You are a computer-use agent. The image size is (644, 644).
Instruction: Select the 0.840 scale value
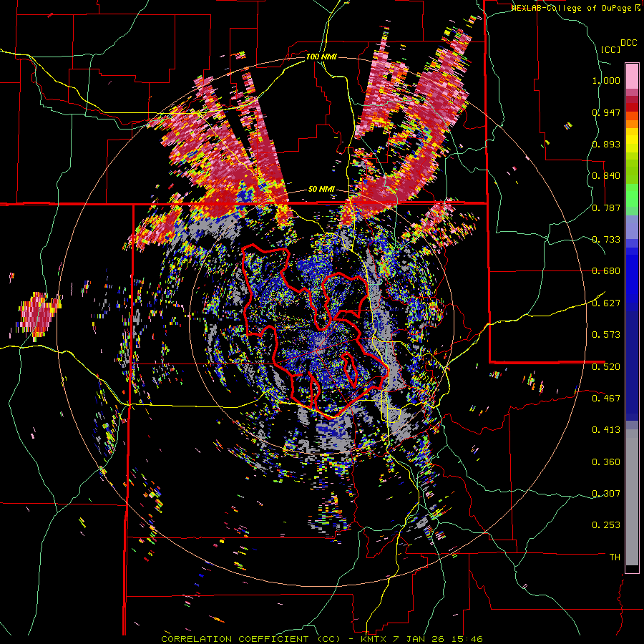click(606, 176)
